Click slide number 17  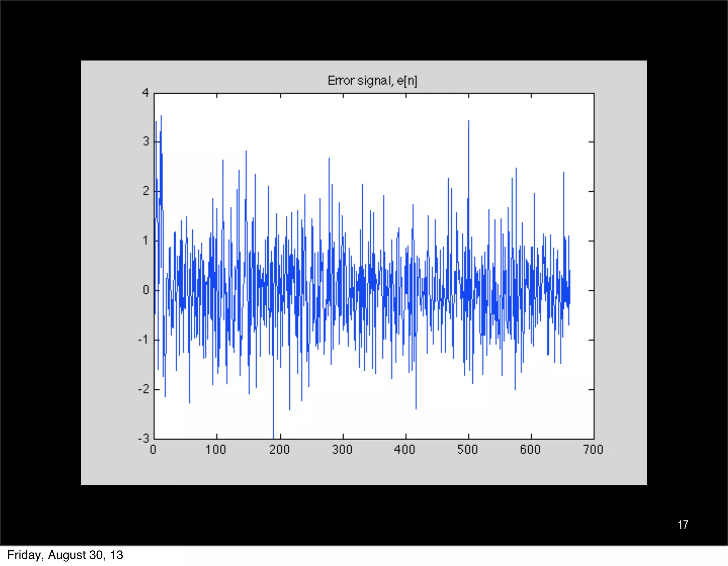pyautogui.click(x=682, y=525)
